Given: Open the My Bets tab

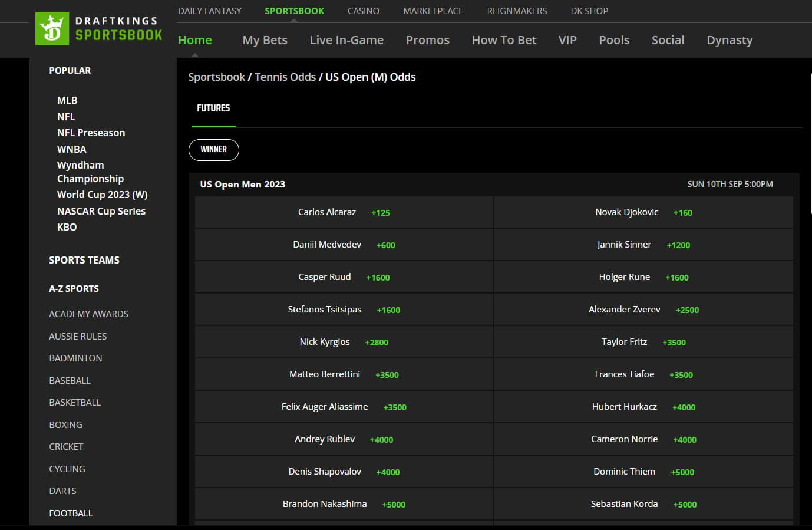Looking at the screenshot, I should [x=265, y=40].
